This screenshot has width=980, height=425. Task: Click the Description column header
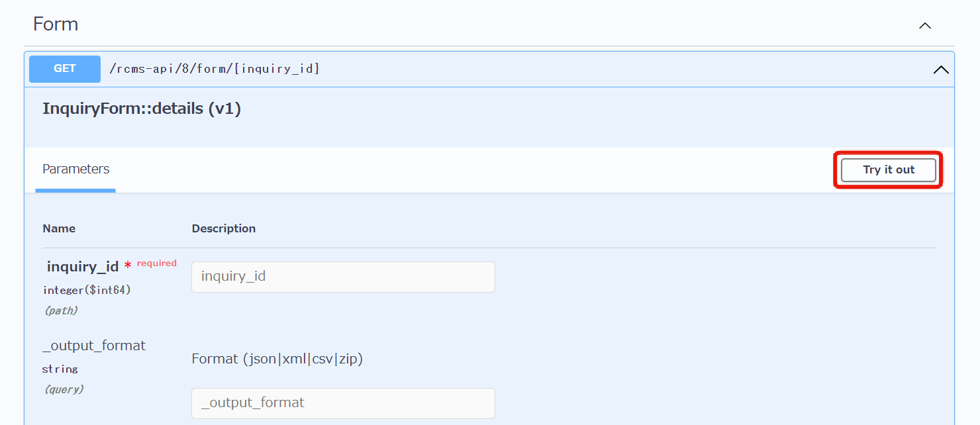(x=223, y=228)
